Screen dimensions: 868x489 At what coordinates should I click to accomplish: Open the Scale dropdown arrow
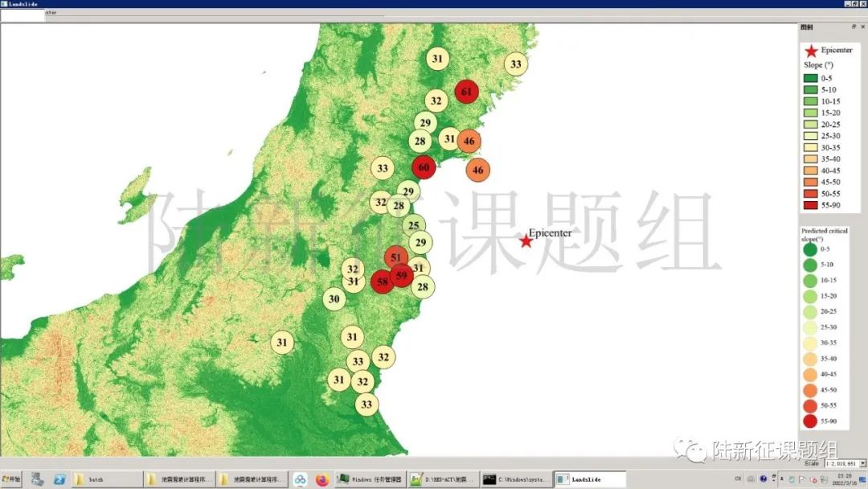point(862,463)
